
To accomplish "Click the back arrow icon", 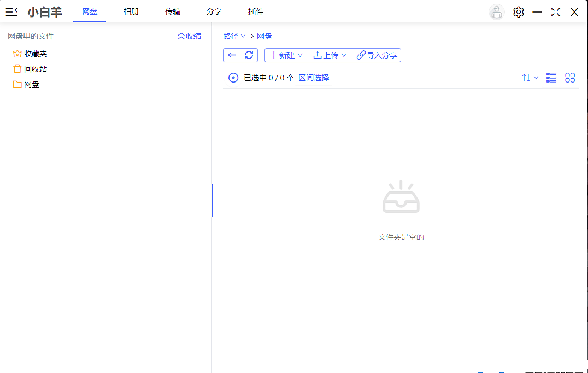I will click(x=232, y=55).
